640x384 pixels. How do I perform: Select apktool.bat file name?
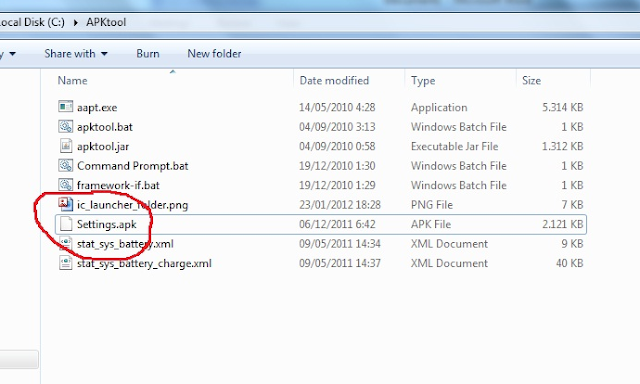pyautogui.click(x=105, y=127)
